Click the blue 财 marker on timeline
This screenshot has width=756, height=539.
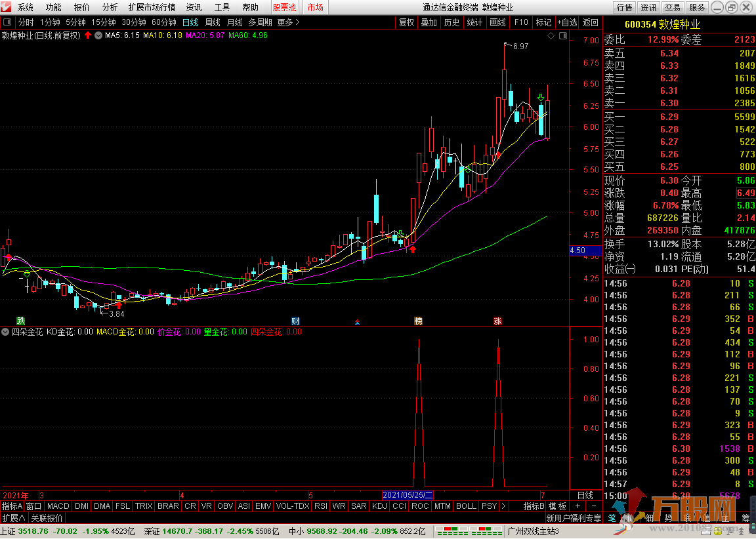pyautogui.click(x=295, y=321)
